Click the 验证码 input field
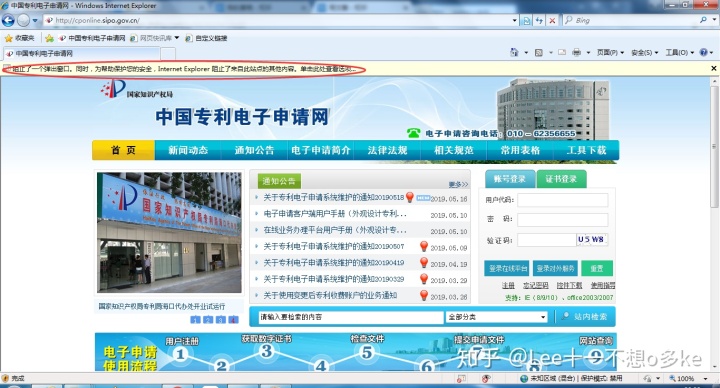The image size is (720, 388). point(546,240)
